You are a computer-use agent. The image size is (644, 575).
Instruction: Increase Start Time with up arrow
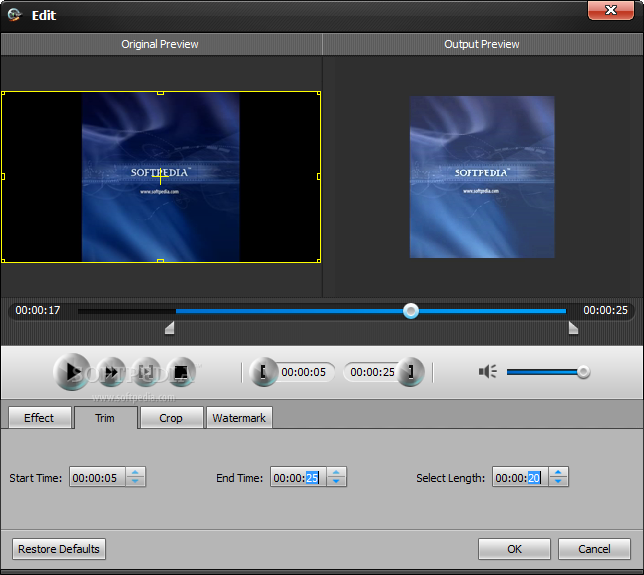136,472
